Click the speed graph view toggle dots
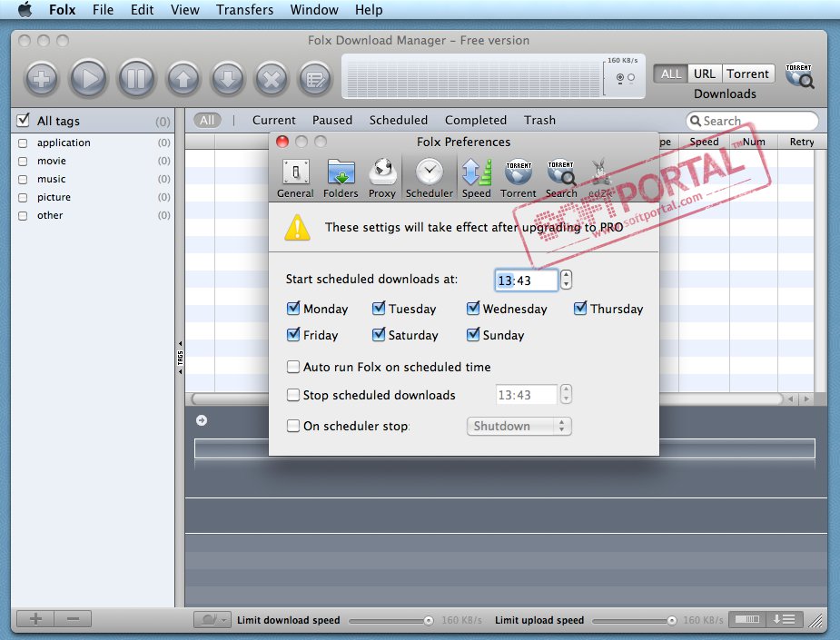Viewport: 840px width, 640px height. point(625,78)
